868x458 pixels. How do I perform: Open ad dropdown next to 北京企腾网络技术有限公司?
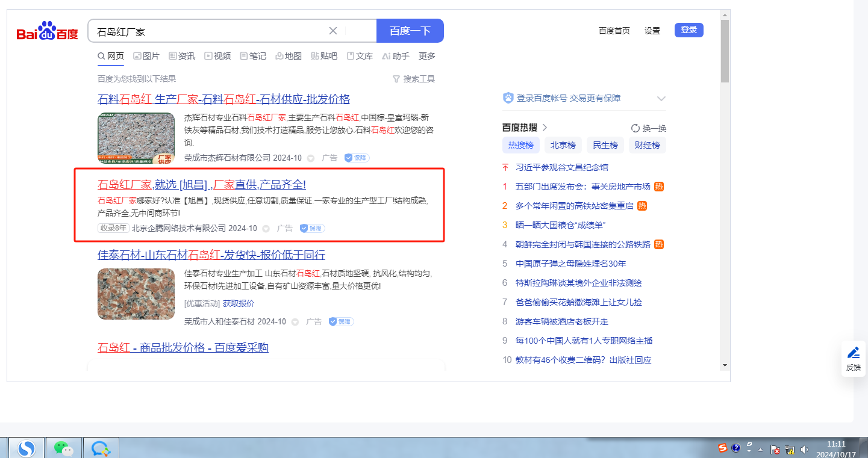click(266, 229)
